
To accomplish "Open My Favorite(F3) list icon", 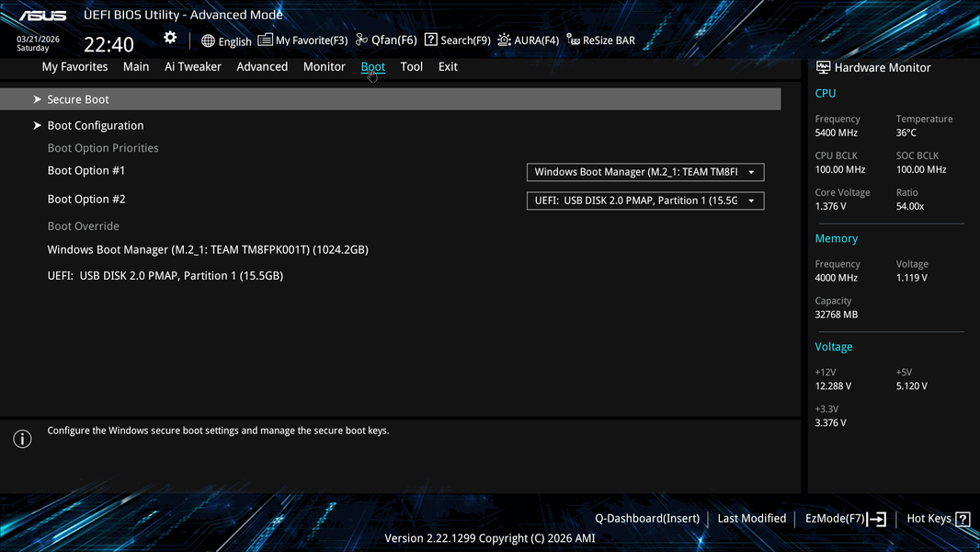I will pos(265,40).
